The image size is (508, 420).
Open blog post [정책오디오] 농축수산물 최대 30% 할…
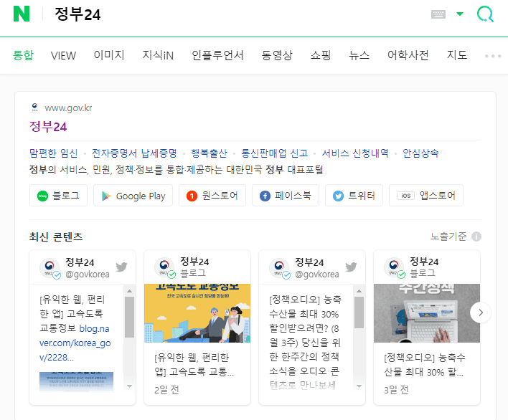coord(425,364)
